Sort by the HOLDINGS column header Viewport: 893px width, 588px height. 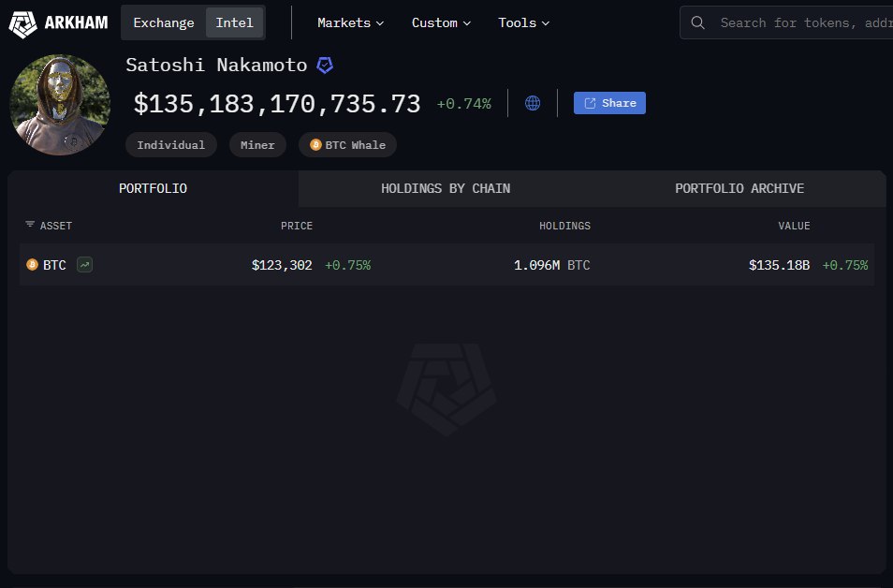[564, 226]
